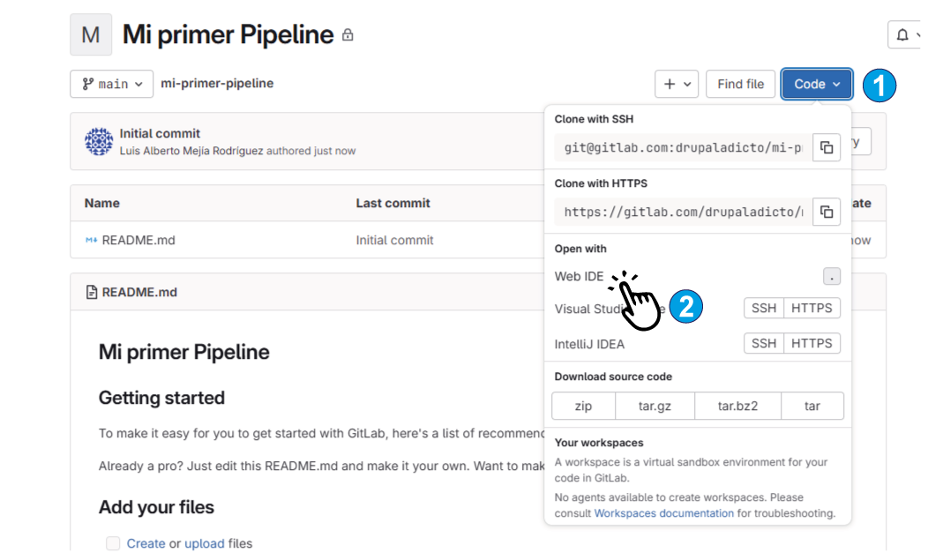Open README.md in the file list
Image resolution: width=928 pixels, height=560 pixels.
[138, 240]
